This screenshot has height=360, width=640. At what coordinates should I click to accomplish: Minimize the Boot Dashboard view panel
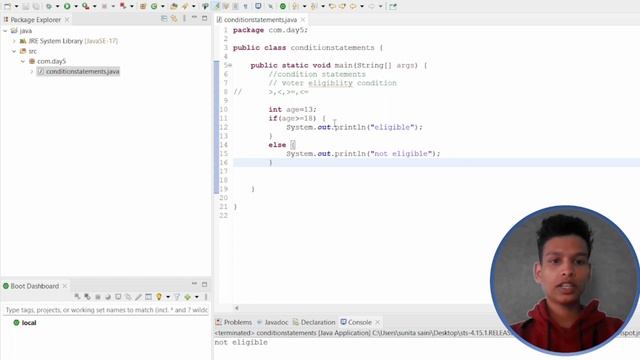point(194,284)
